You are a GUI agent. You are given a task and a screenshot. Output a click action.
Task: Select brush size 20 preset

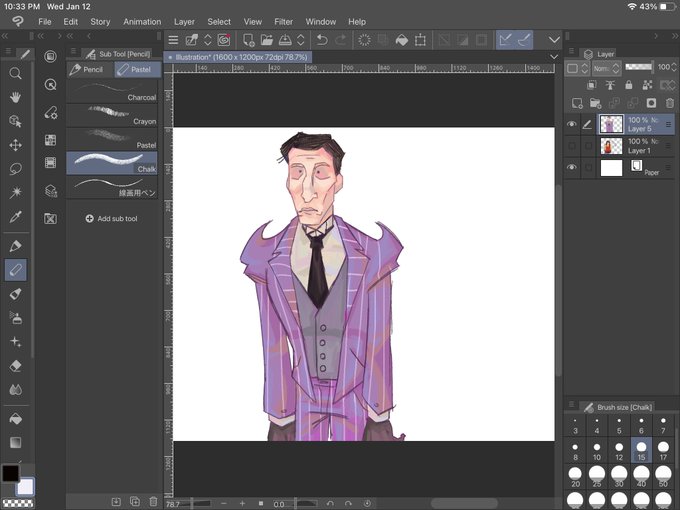[x=575, y=477]
